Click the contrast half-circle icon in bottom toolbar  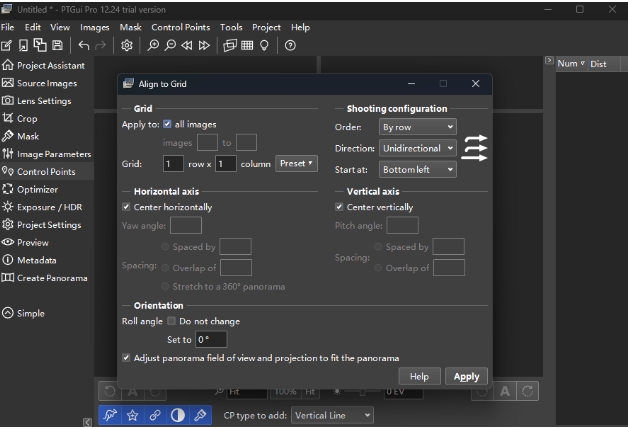click(177, 415)
